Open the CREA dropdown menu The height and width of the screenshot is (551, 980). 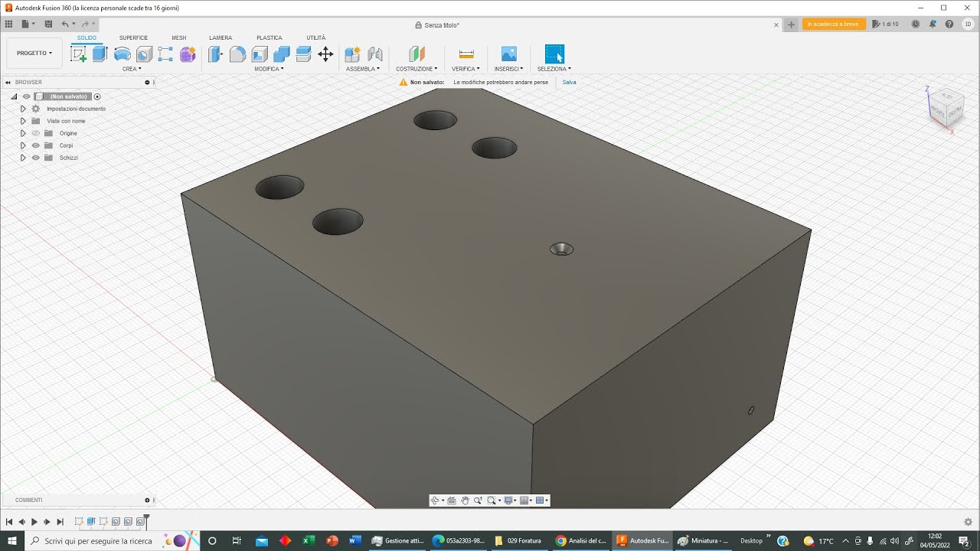(x=132, y=69)
